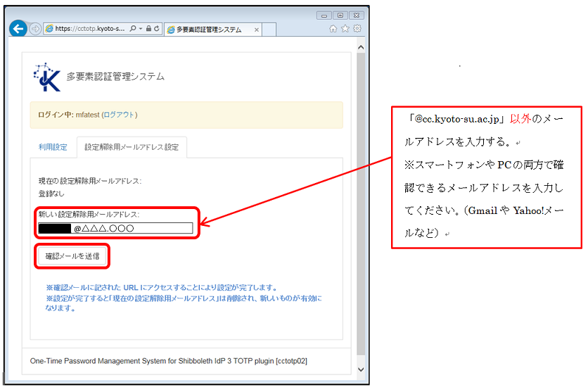The width and height of the screenshot is (588, 392).
Task: Click the scrollbar down arrow
Action: [x=361, y=369]
